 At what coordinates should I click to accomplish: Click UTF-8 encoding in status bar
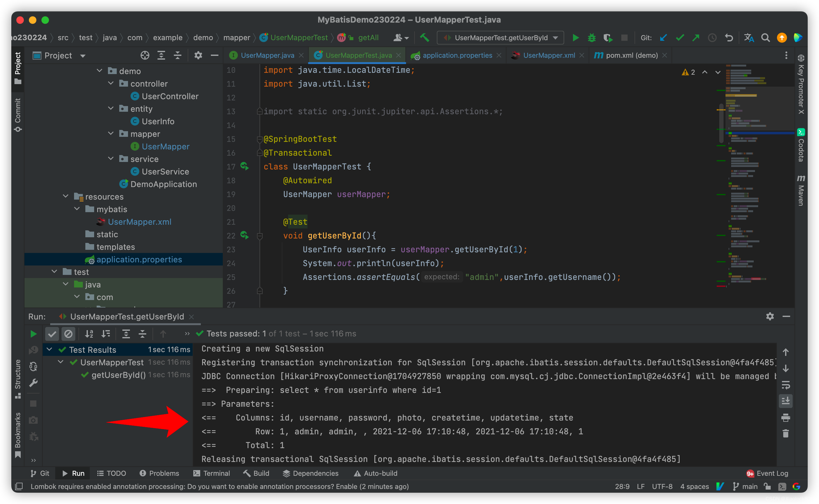tap(662, 487)
